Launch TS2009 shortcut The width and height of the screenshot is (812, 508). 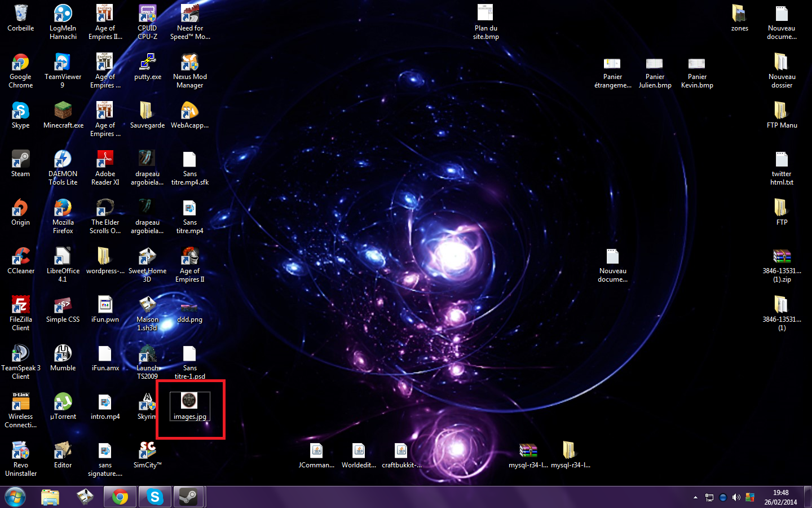click(147, 362)
